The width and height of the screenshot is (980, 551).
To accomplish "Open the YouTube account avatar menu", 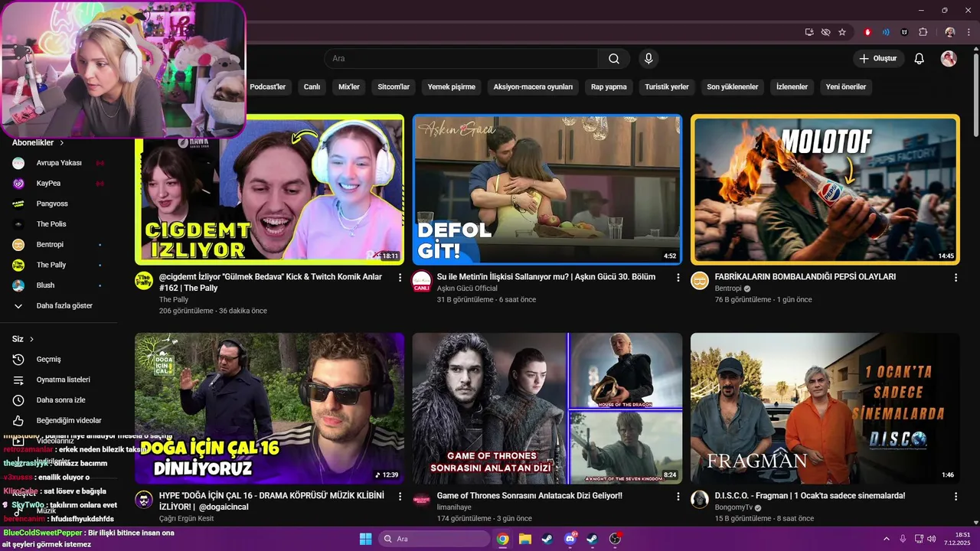I will click(949, 59).
